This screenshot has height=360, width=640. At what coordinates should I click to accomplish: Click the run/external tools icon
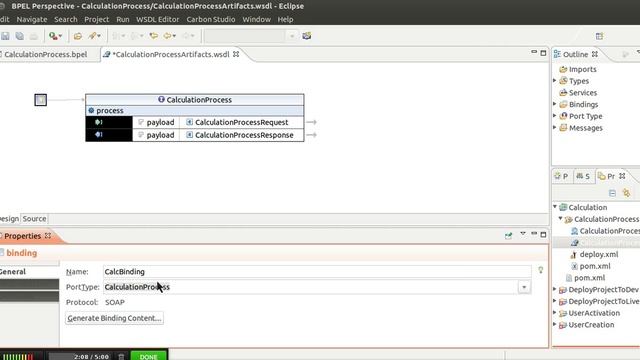[53, 36]
